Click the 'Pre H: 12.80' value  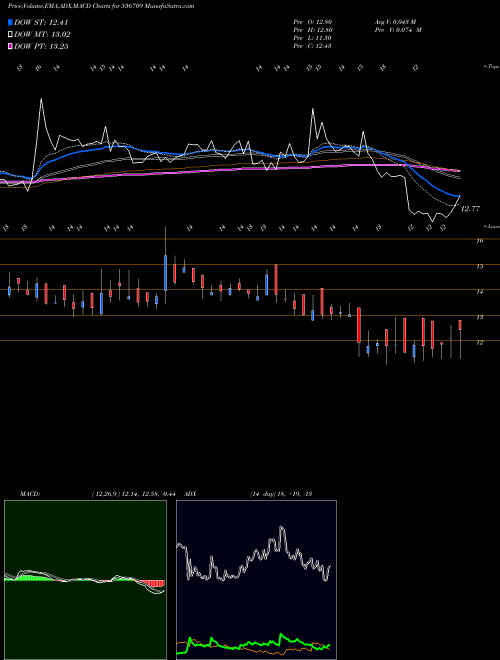(x=313, y=30)
